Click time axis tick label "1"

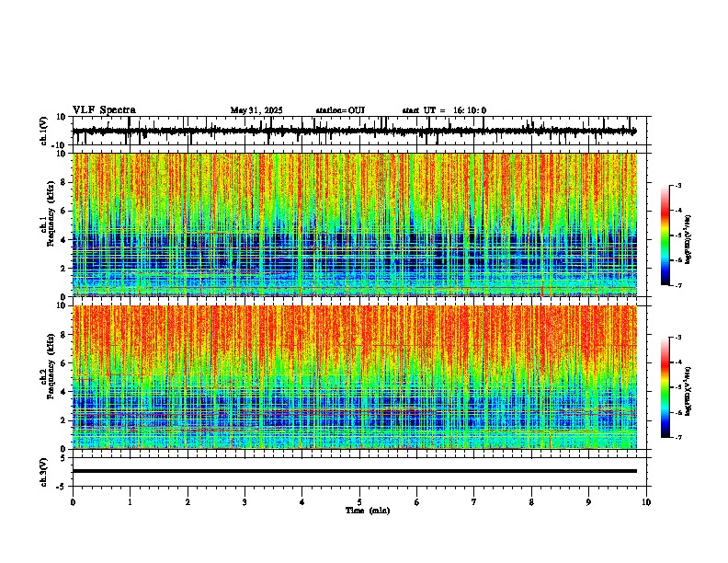(130, 502)
